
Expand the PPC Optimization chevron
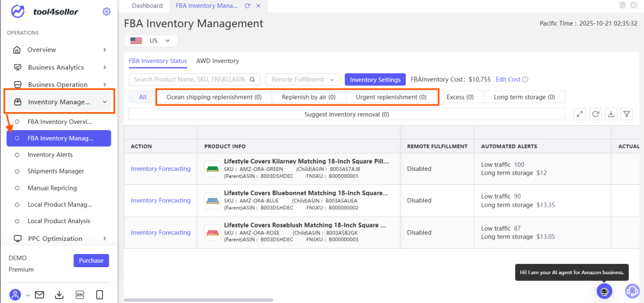pyautogui.click(x=105, y=238)
